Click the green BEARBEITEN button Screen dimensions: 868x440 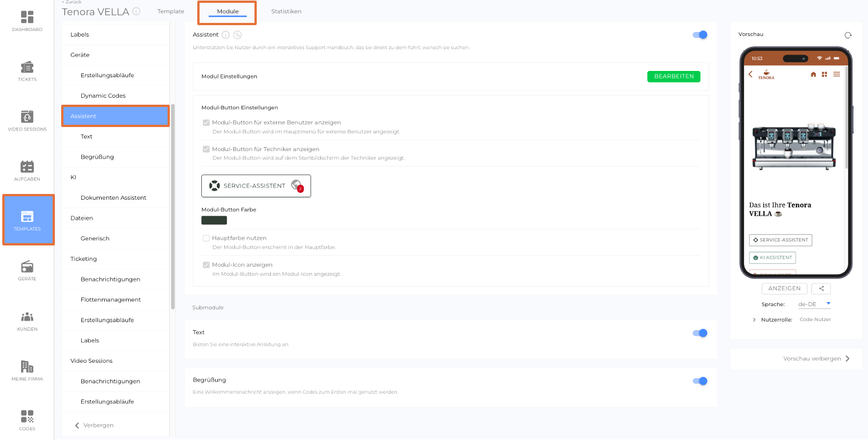click(674, 77)
